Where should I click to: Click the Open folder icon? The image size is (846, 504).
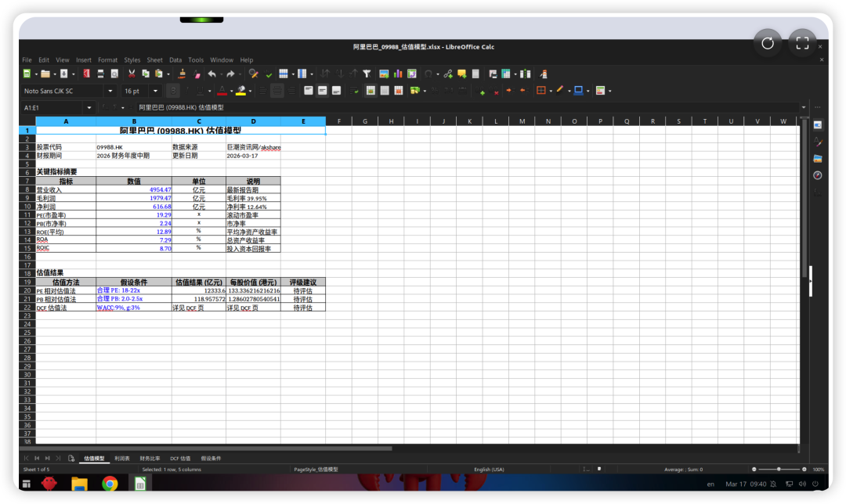click(45, 74)
